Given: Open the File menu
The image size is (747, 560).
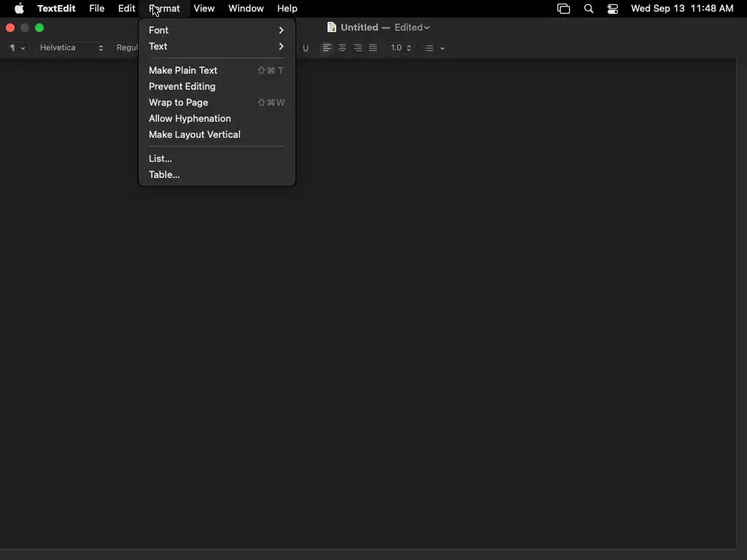Looking at the screenshot, I should coord(97,9).
